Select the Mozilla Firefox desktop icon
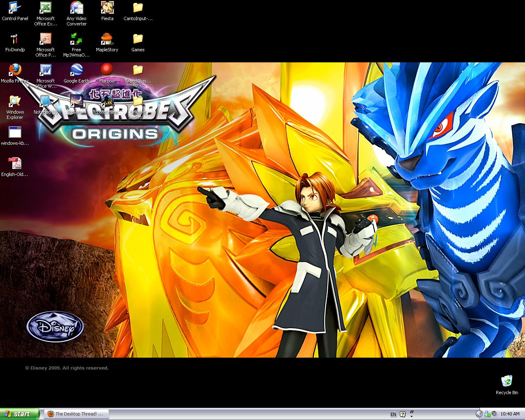The image size is (525, 420). tap(15, 74)
